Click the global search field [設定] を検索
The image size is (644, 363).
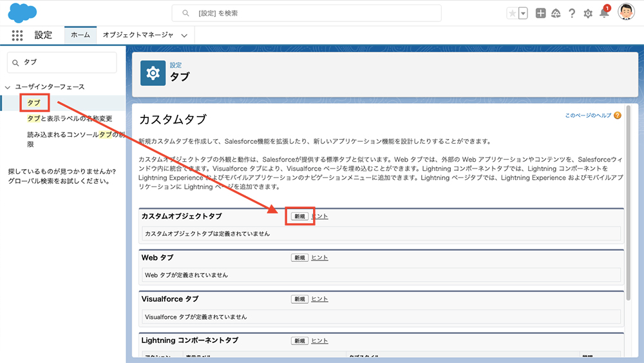tap(307, 13)
